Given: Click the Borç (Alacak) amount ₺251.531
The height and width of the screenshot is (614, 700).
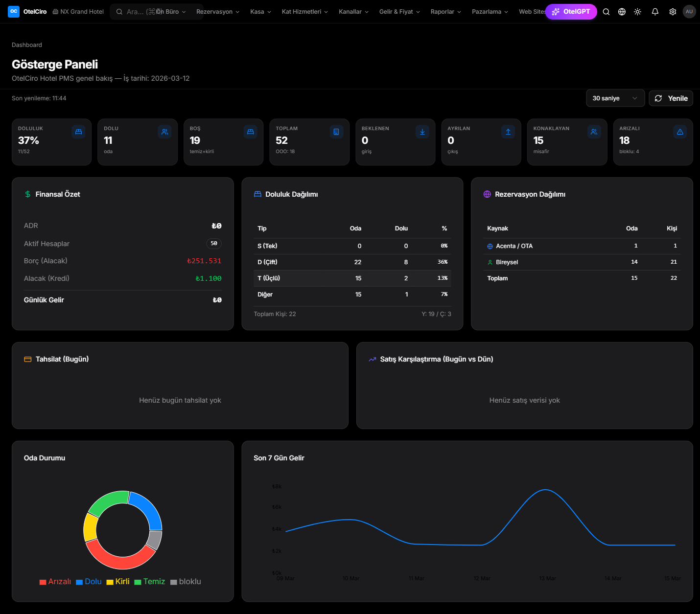Looking at the screenshot, I should click(x=204, y=261).
